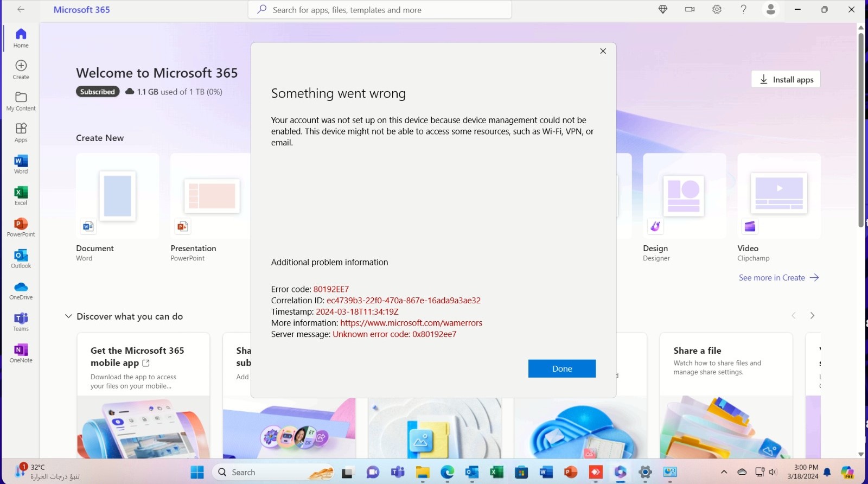Open the wamerrors More information link

pos(411,323)
